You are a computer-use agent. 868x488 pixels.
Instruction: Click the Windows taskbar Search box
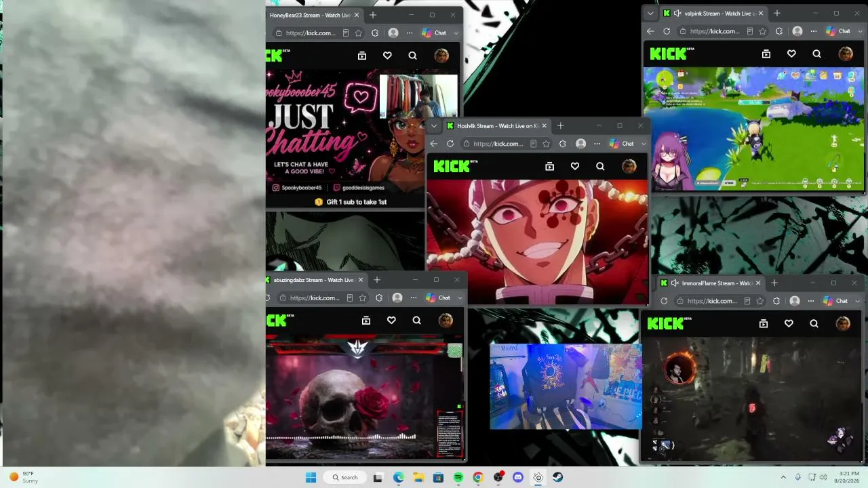coord(345,477)
